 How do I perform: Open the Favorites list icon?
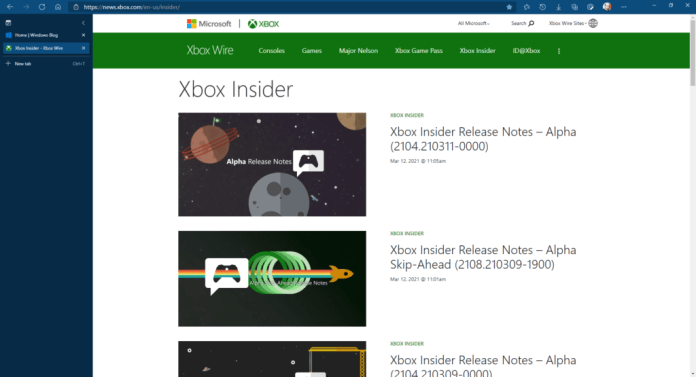coord(526,7)
